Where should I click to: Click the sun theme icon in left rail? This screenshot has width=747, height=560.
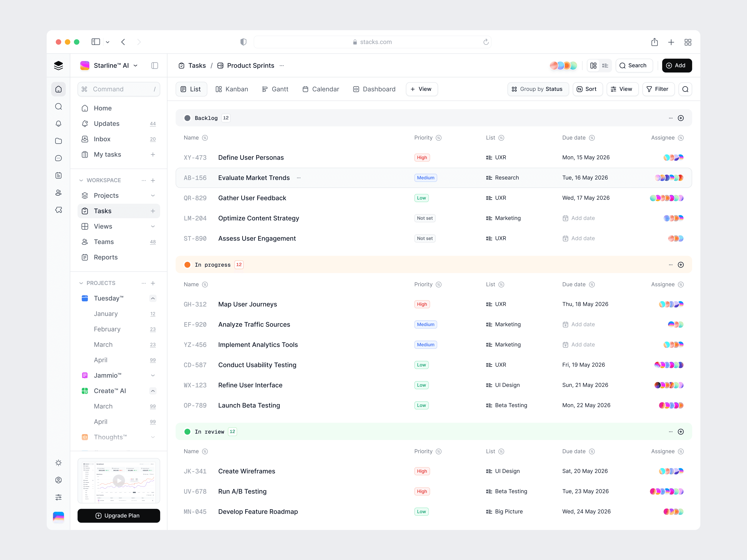click(58, 463)
